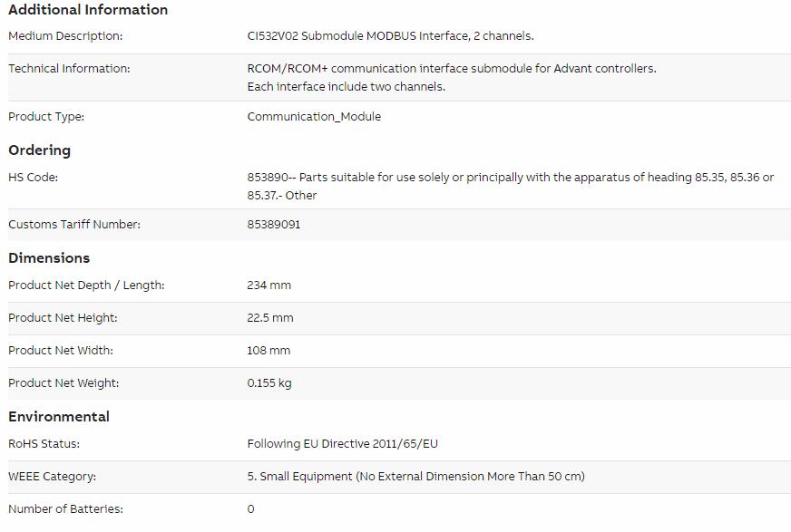
Task: Click the Ordering section heading
Action: (39, 150)
